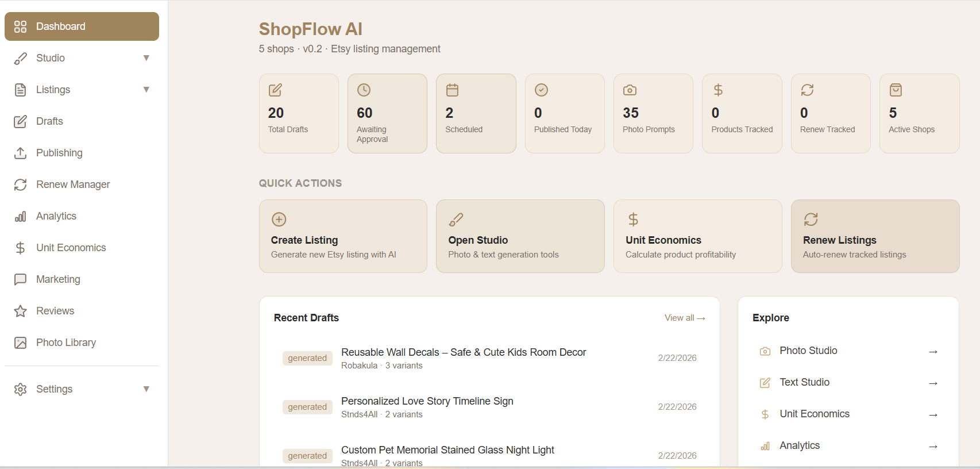Viewport: 980px width, 469px height.
Task: Expand the Studio submenu arrow
Action: 146,58
